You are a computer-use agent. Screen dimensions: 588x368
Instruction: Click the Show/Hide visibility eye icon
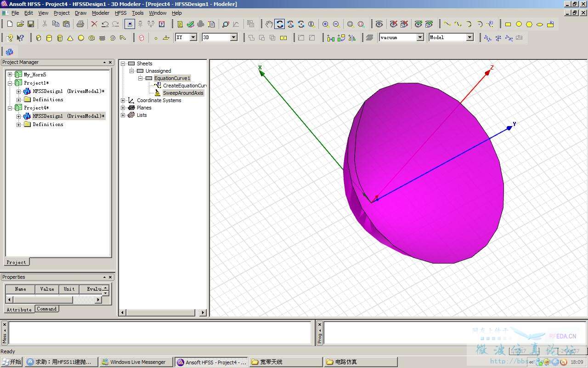pyautogui.click(x=379, y=24)
